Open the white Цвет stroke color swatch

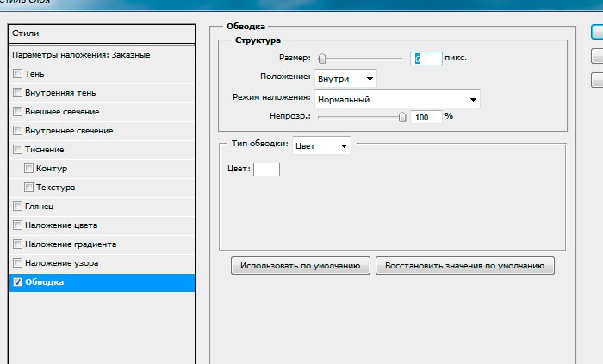point(266,169)
